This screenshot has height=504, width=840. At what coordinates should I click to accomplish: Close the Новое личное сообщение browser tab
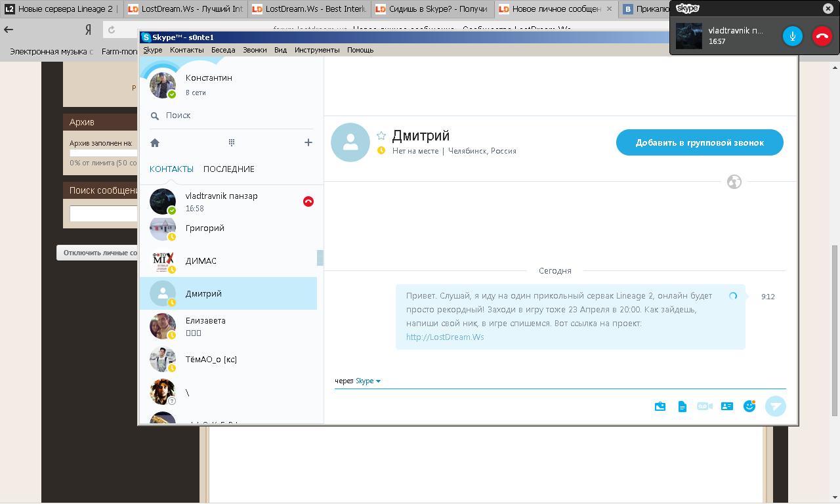point(609,9)
